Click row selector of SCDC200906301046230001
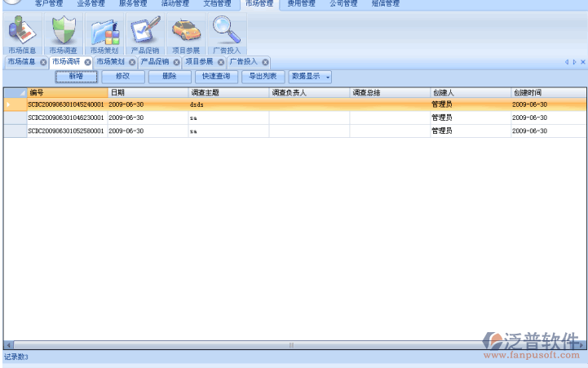Image resolution: width=588 pixels, height=368 pixels. click(x=15, y=117)
